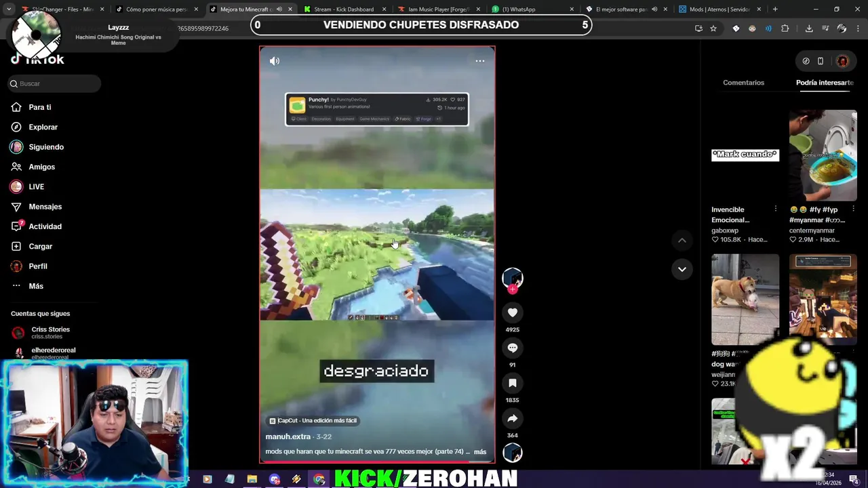Share the video with the arrow icon
The height and width of the screenshot is (488, 868).
coord(513,418)
